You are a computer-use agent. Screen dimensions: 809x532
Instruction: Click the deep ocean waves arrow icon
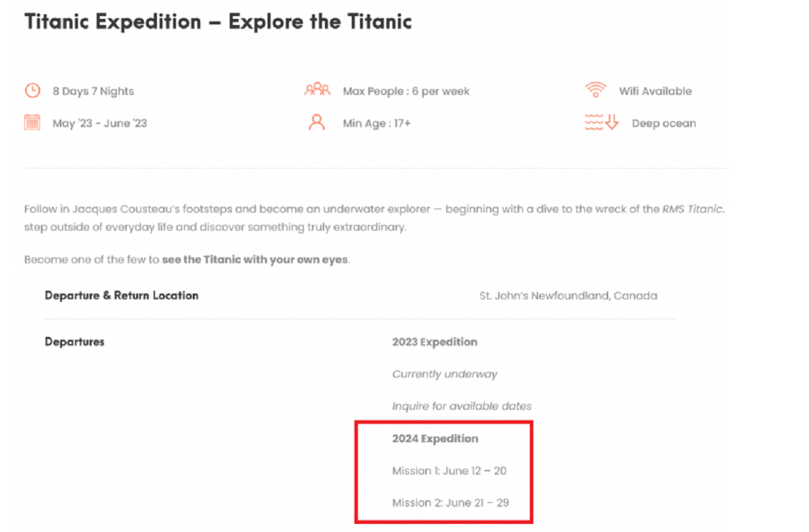click(601, 123)
